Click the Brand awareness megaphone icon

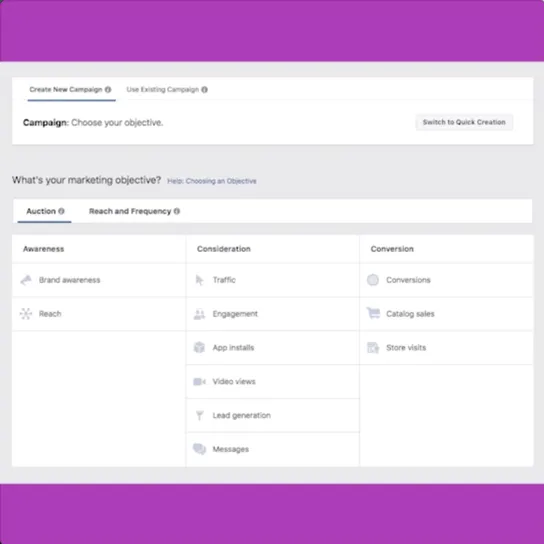click(26, 280)
